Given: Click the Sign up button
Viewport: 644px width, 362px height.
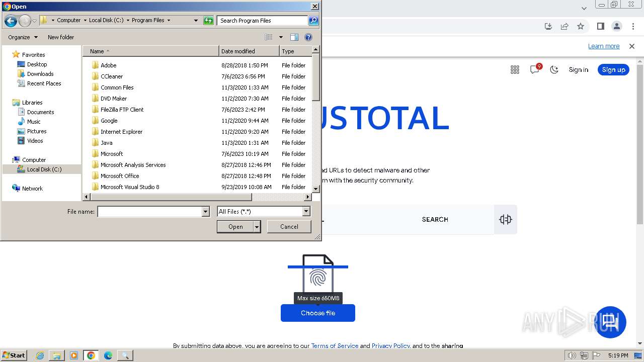Looking at the screenshot, I should (613, 70).
